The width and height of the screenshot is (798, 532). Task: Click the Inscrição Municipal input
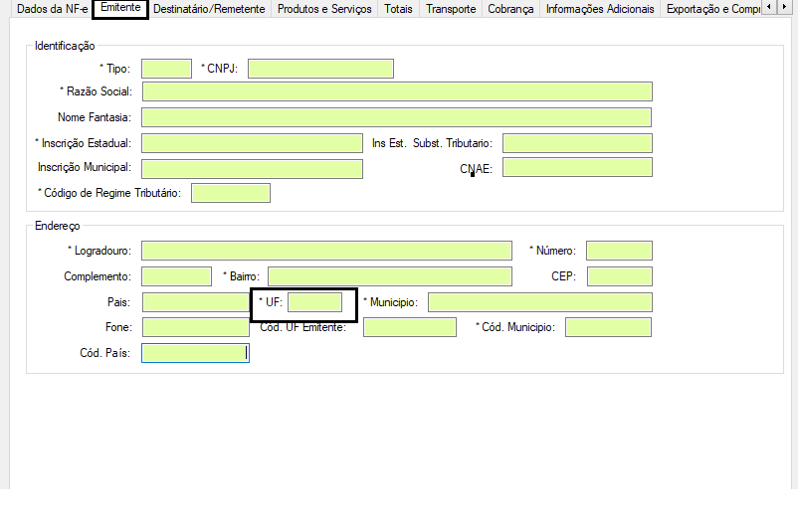(252, 169)
